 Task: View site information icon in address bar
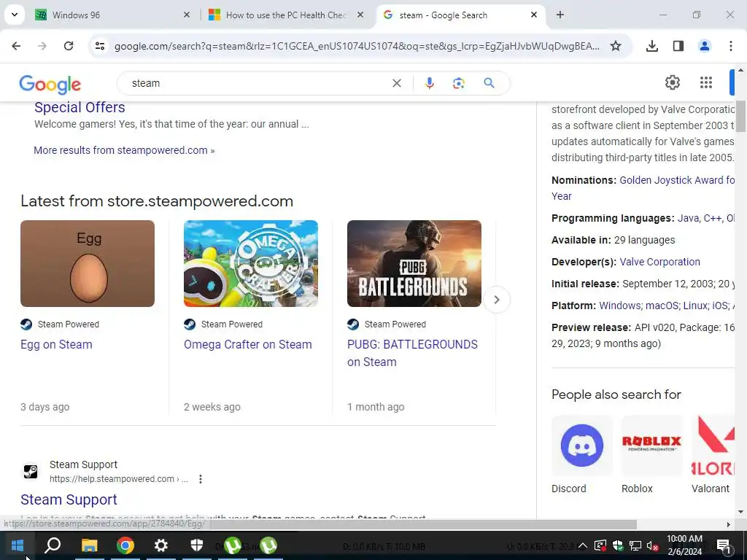(x=99, y=46)
